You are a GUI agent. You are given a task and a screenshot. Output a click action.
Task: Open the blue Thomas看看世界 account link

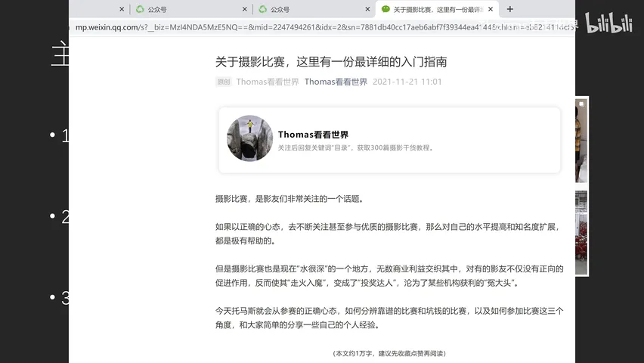336,82
